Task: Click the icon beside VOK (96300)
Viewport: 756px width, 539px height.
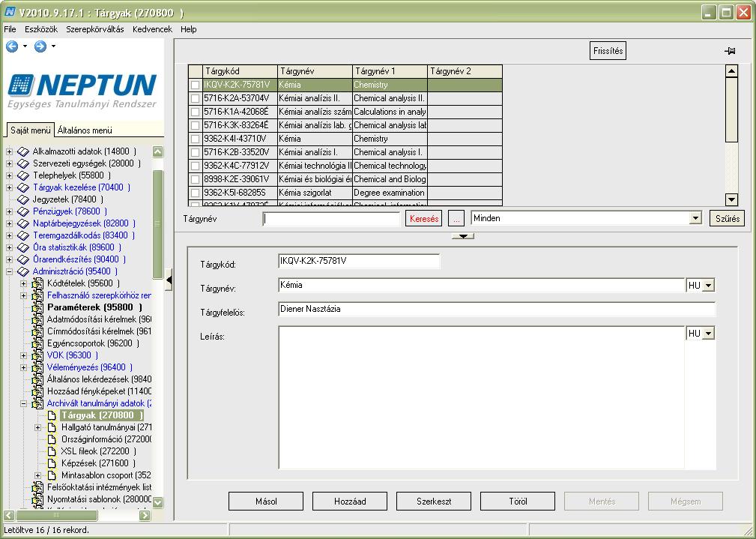Action: [37, 355]
